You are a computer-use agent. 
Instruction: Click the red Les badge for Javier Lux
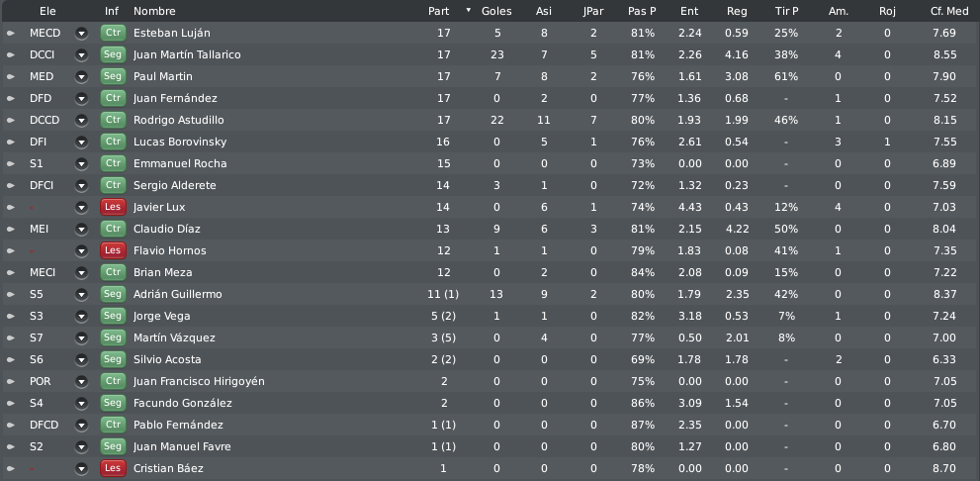pos(113,207)
